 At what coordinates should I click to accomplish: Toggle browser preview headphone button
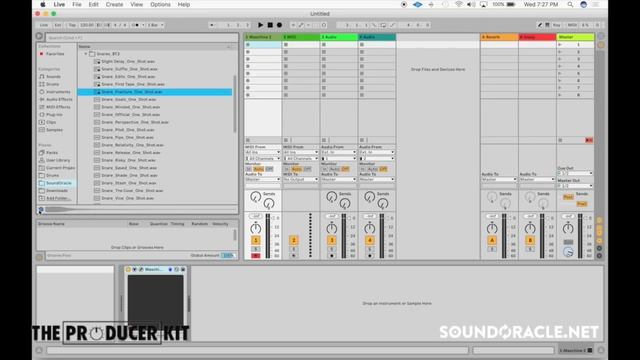click(x=41, y=210)
